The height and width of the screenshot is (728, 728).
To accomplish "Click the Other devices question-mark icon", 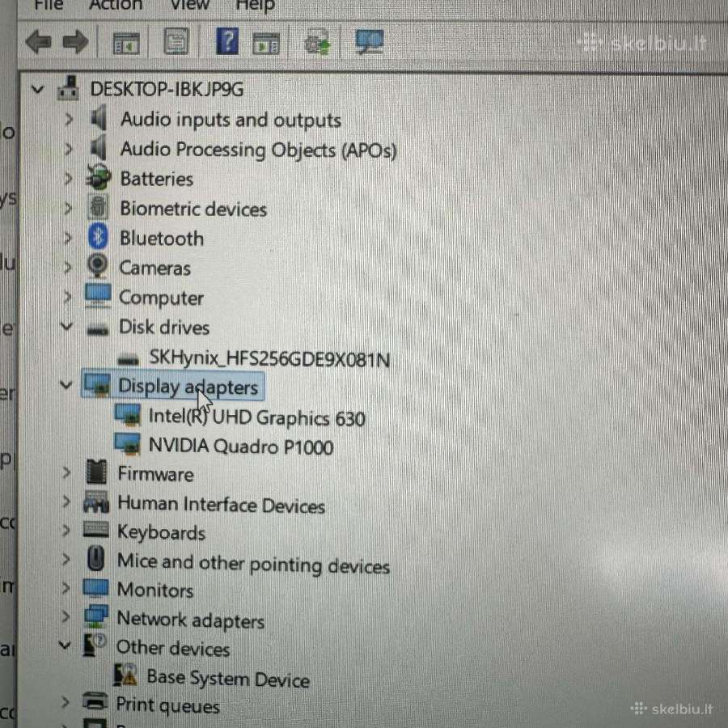I will click(x=95, y=645).
